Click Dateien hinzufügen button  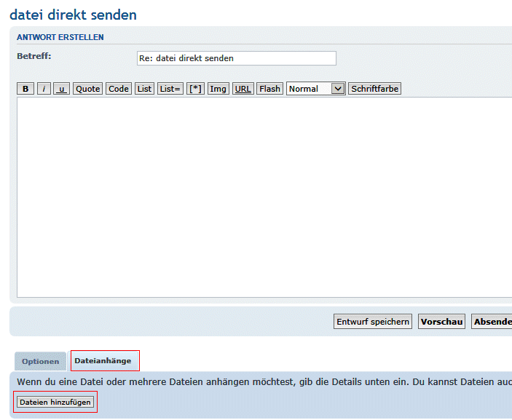click(55, 402)
